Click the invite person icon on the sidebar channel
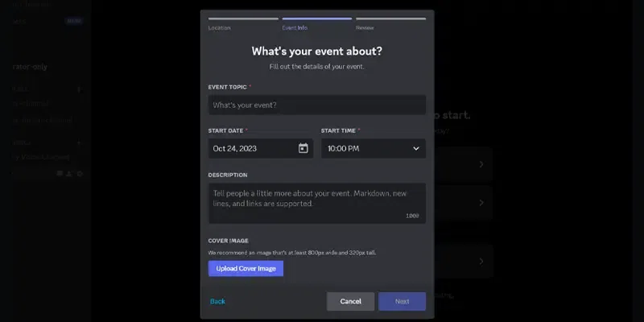 pyautogui.click(x=69, y=173)
